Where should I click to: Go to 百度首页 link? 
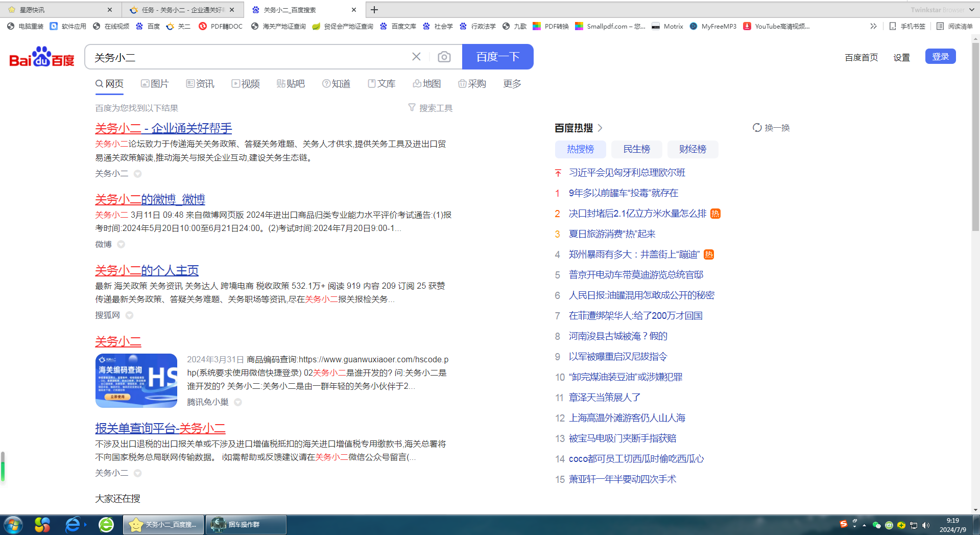pyautogui.click(x=862, y=57)
